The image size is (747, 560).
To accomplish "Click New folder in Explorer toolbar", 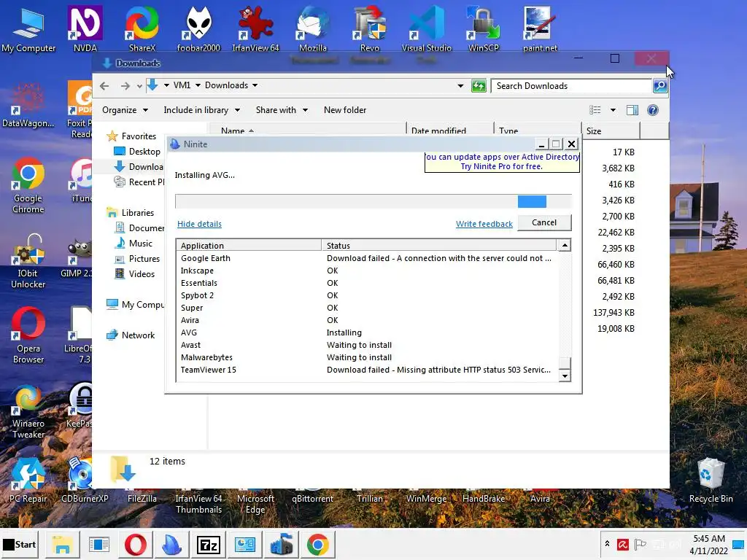I will (x=345, y=110).
